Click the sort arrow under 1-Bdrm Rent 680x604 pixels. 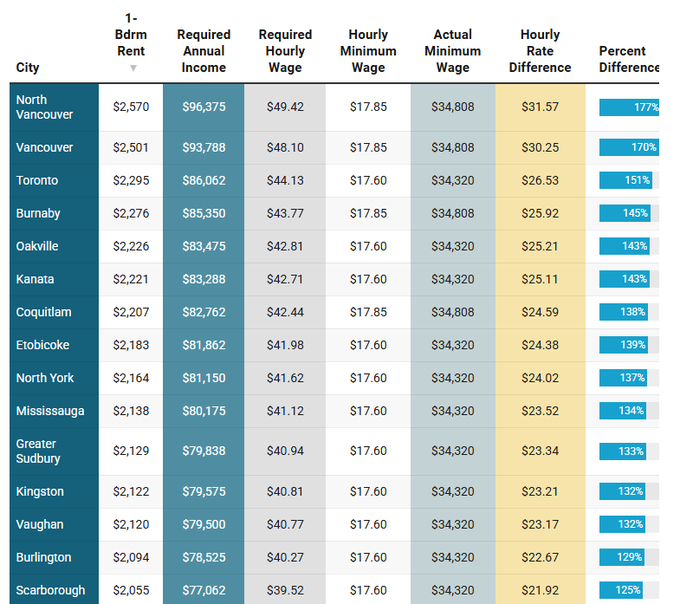pos(132,68)
